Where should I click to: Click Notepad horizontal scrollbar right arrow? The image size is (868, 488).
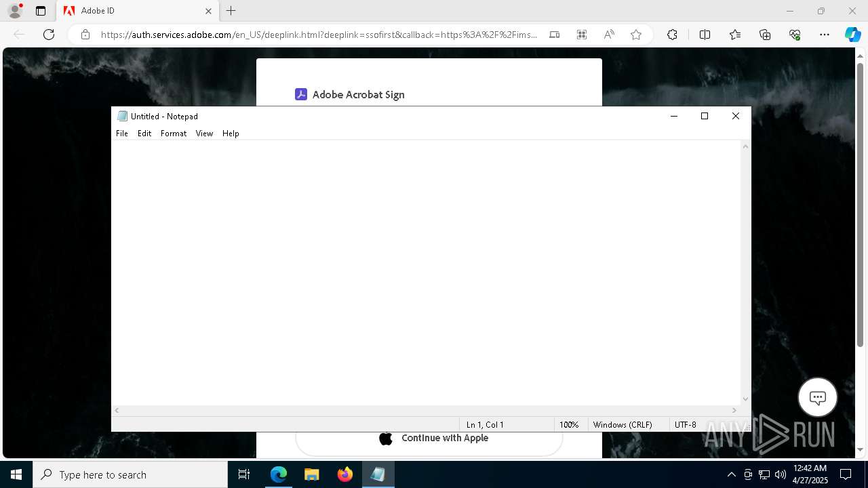[x=734, y=410]
